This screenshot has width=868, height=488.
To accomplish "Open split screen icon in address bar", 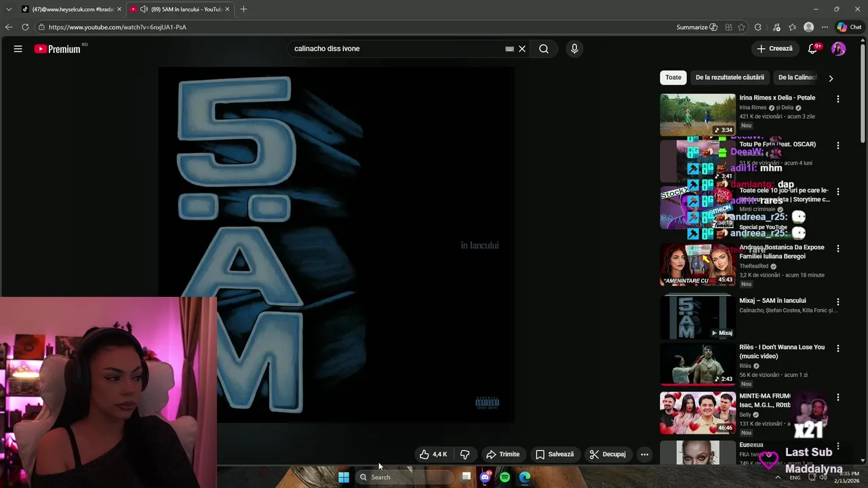I will pos(728,27).
